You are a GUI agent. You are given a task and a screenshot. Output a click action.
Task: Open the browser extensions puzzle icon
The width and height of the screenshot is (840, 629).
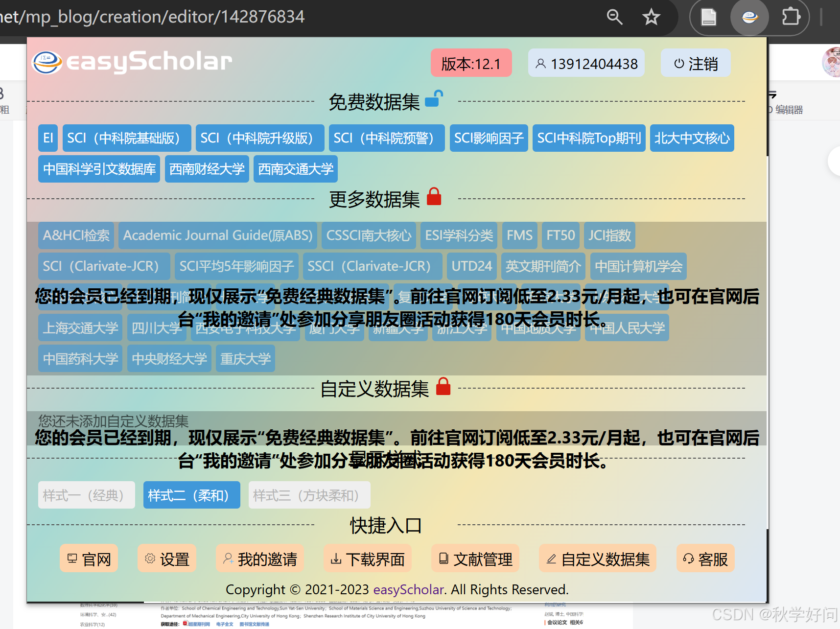(791, 17)
